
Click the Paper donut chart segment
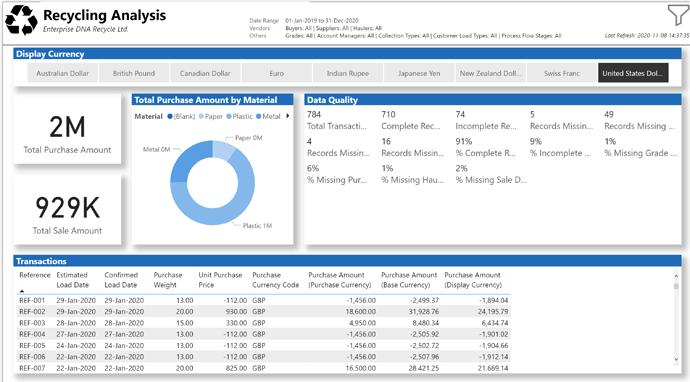(x=222, y=150)
